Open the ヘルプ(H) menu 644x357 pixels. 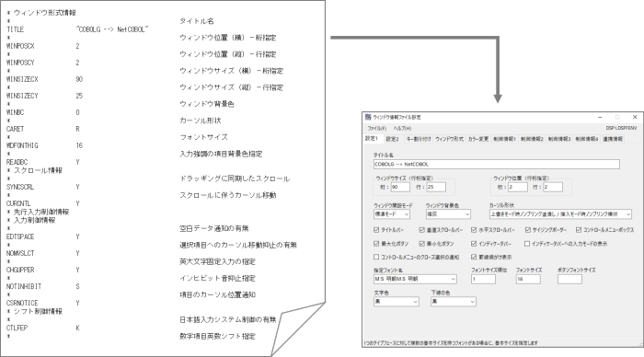pyautogui.click(x=402, y=128)
